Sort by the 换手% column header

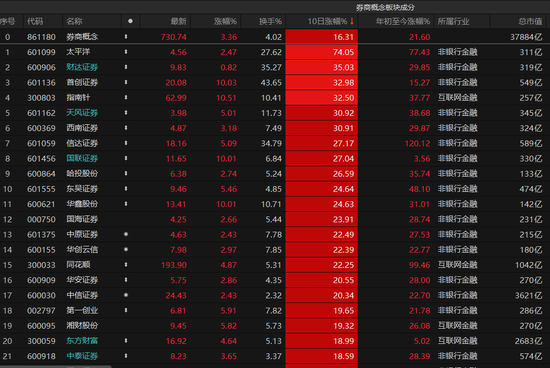270,21
